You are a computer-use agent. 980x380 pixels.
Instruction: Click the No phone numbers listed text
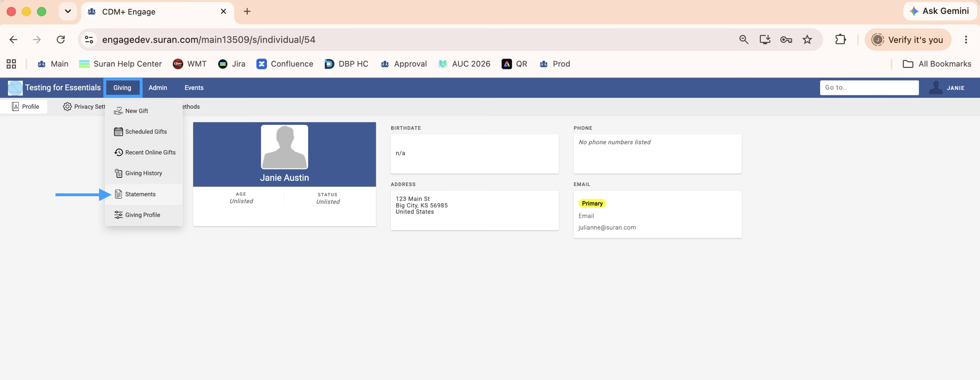pyautogui.click(x=614, y=142)
